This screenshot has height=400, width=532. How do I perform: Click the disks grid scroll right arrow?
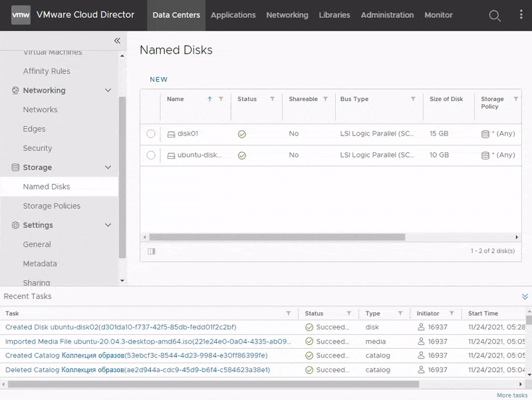click(x=517, y=237)
